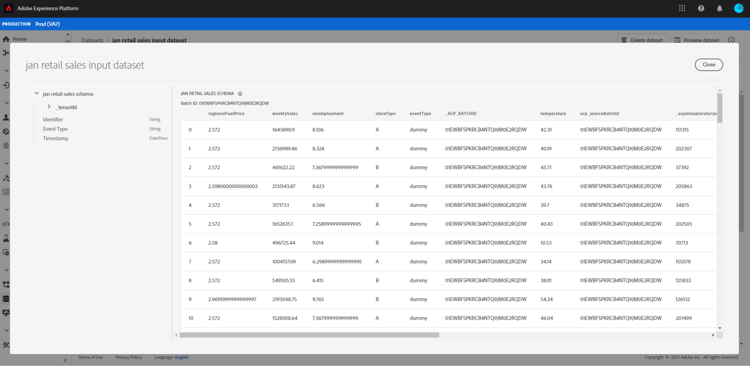Click the fuel price value 2.58

click(x=213, y=243)
